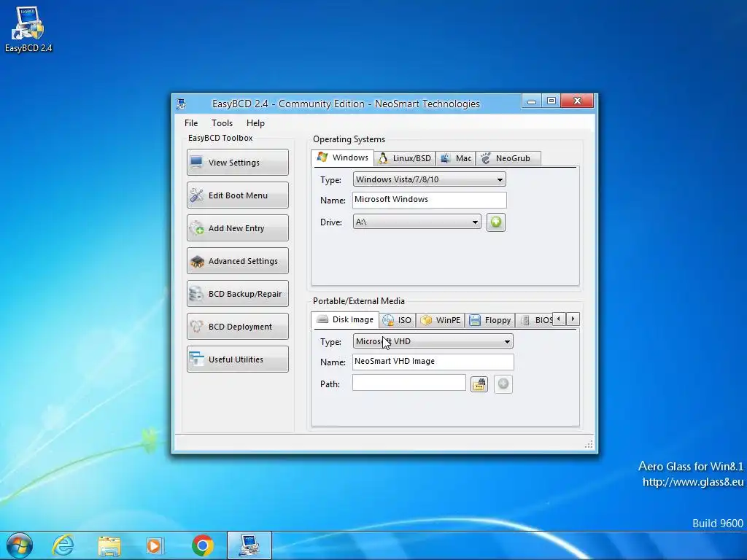This screenshot has height=560, width=747.
Task: Click the empty Path input field
Action: point(409,383)
